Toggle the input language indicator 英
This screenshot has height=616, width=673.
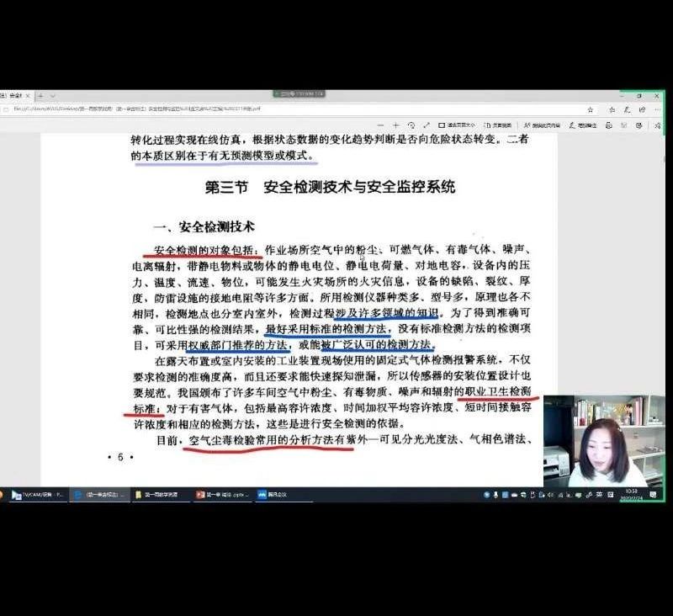tap(599, 495)
